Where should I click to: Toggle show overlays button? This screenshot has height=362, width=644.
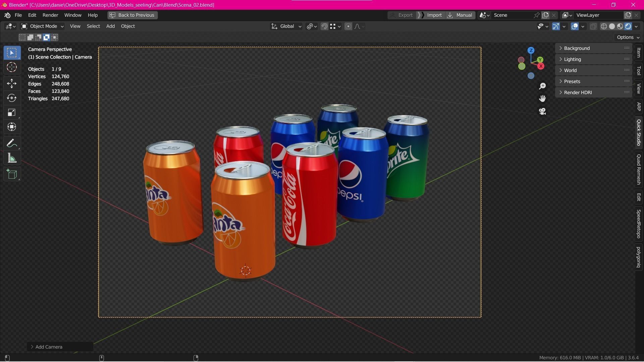[x=575, y=26]
